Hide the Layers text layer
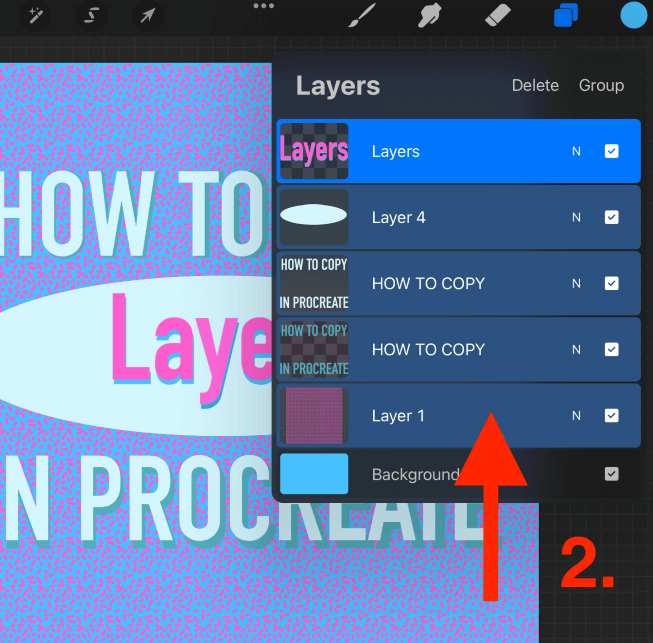This screenshot has width=653, height=643. pos(611,151)
